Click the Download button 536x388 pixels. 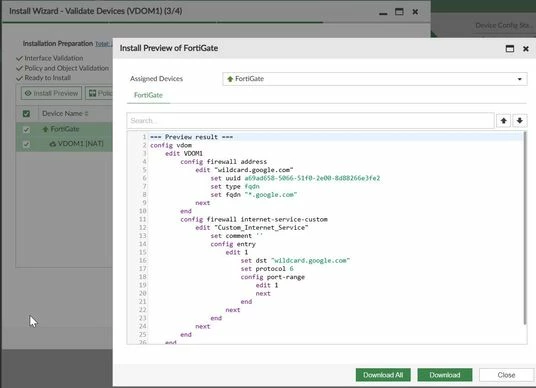pyautogui.click(x=444, y=375)
